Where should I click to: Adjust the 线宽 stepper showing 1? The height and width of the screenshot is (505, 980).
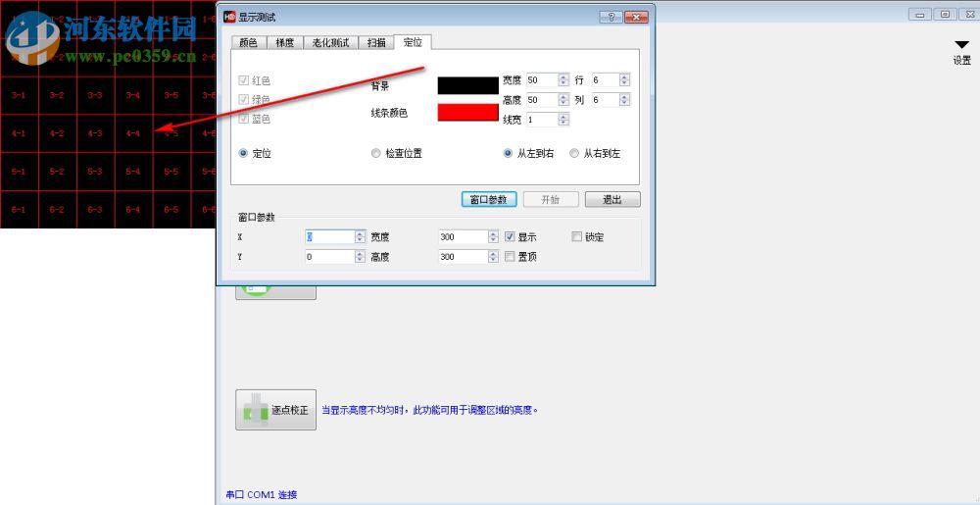563,120
